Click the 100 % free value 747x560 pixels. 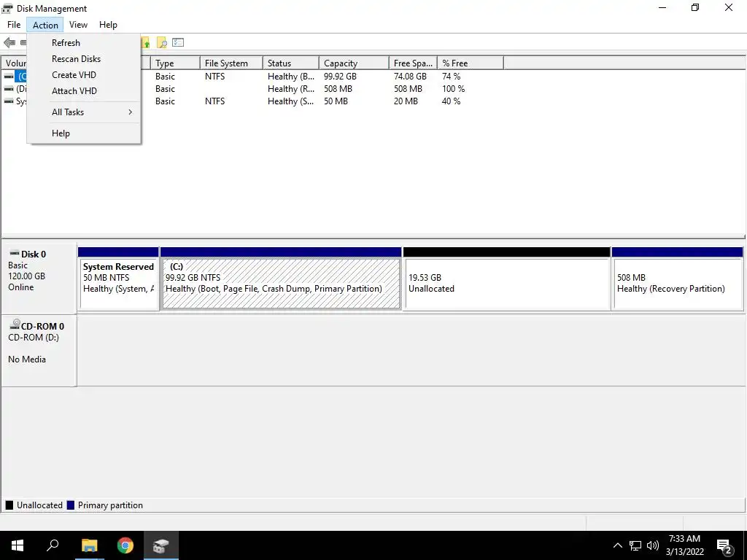coord(453,88)
